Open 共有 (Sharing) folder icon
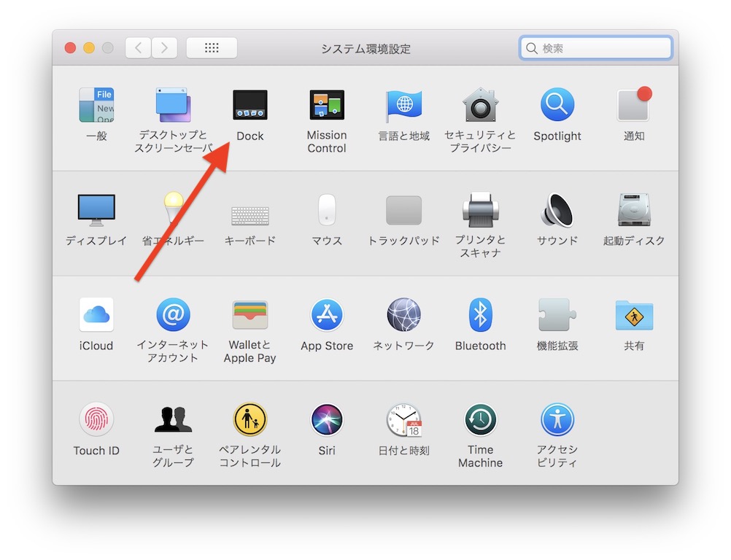731x560 pixels. (634, 315)
